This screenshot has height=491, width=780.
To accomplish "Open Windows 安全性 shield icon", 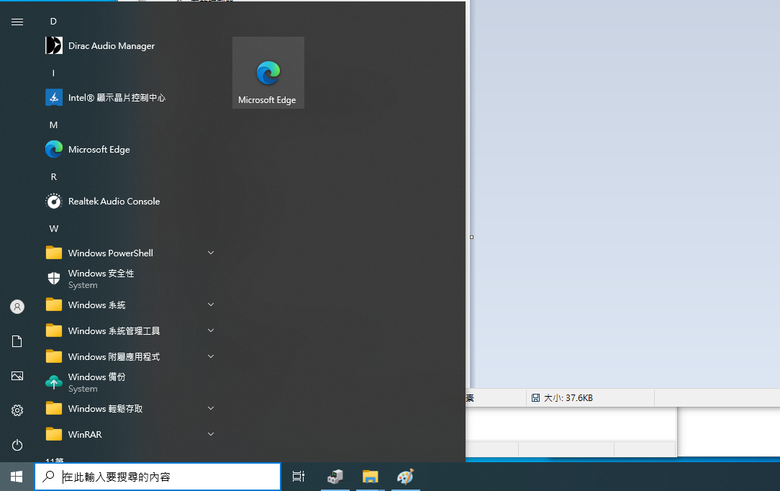I will [54, 279].
